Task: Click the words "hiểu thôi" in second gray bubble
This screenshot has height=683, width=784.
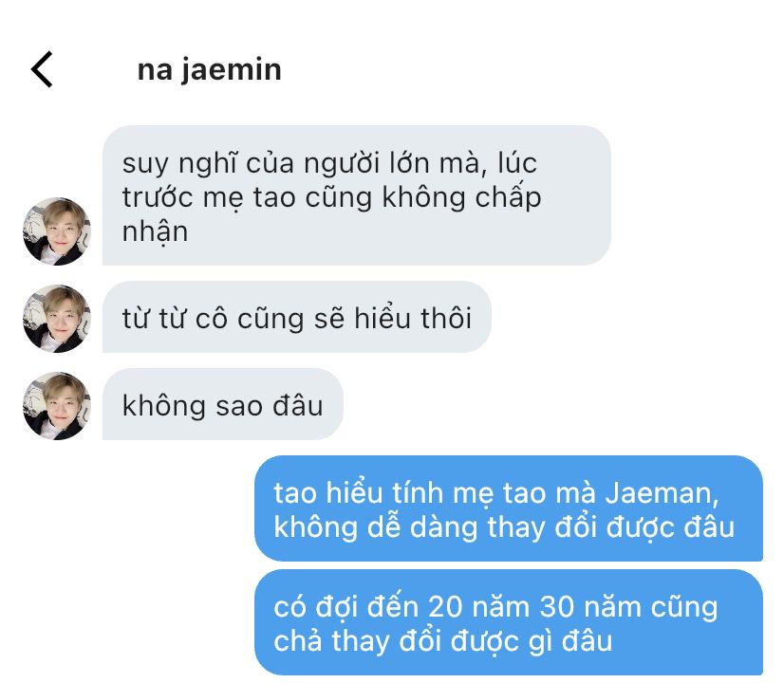Action: [x=413, y=319]
